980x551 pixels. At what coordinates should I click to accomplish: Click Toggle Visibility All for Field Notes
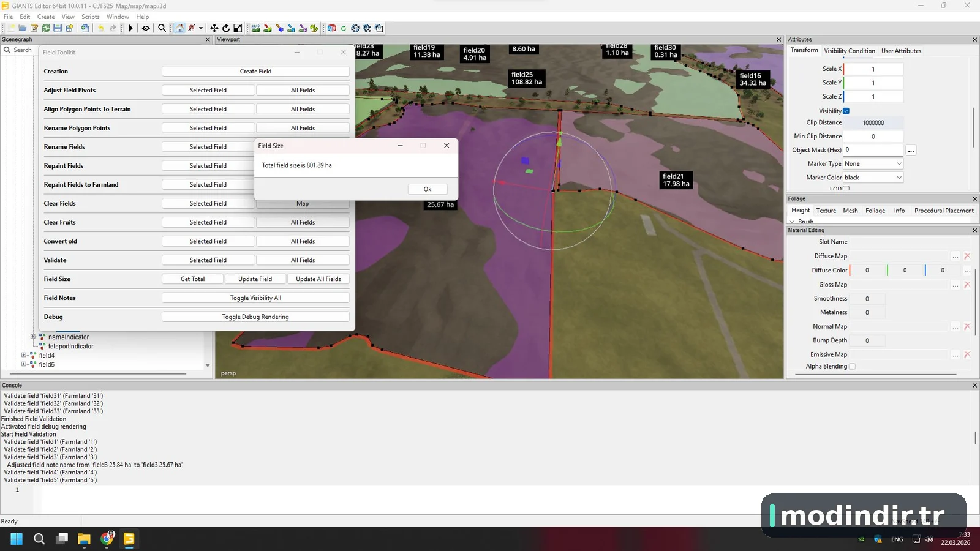(255, 298)
